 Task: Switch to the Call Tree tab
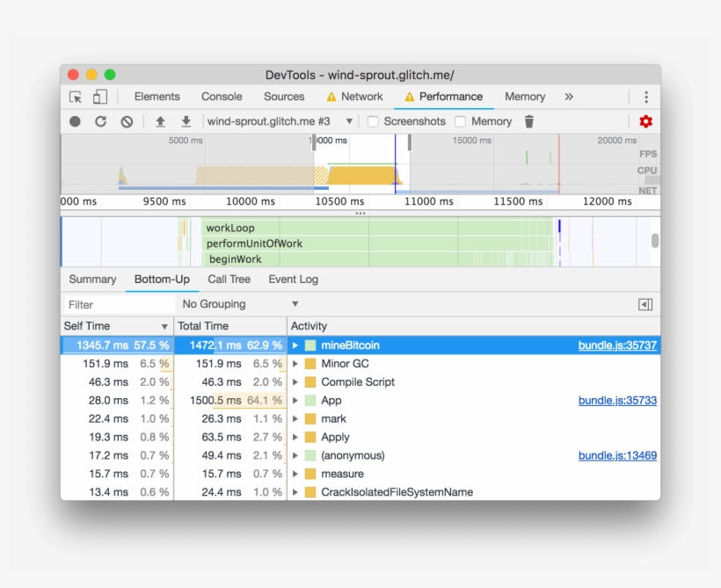229,279
